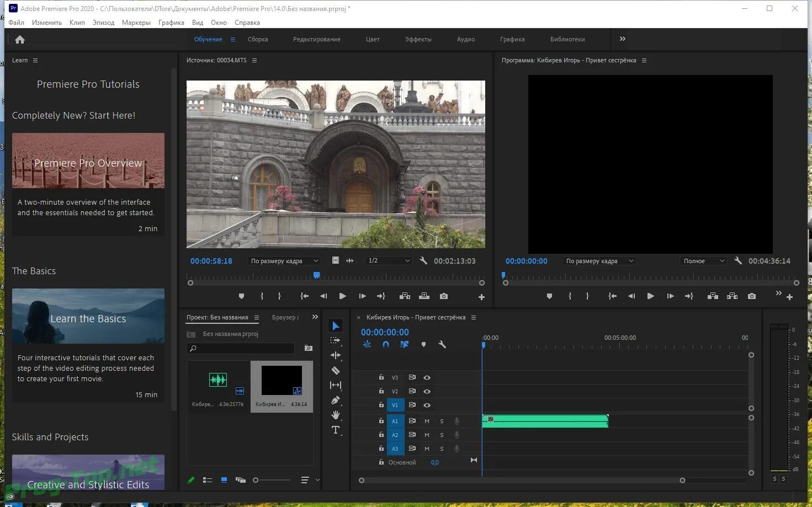
Task: Select the Pen tool
Action: pyautogui.click(x=335, y=400)
